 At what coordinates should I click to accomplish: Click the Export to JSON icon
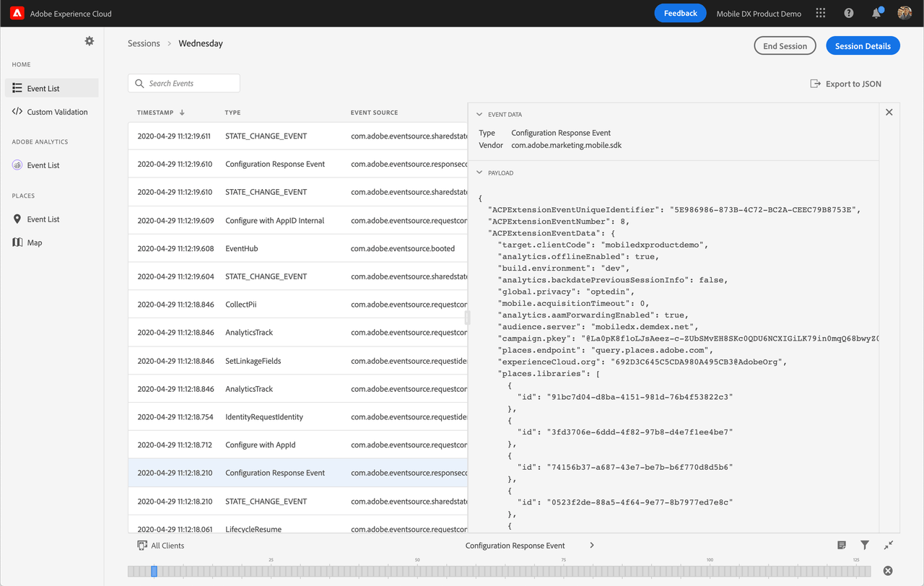point(815,84)
